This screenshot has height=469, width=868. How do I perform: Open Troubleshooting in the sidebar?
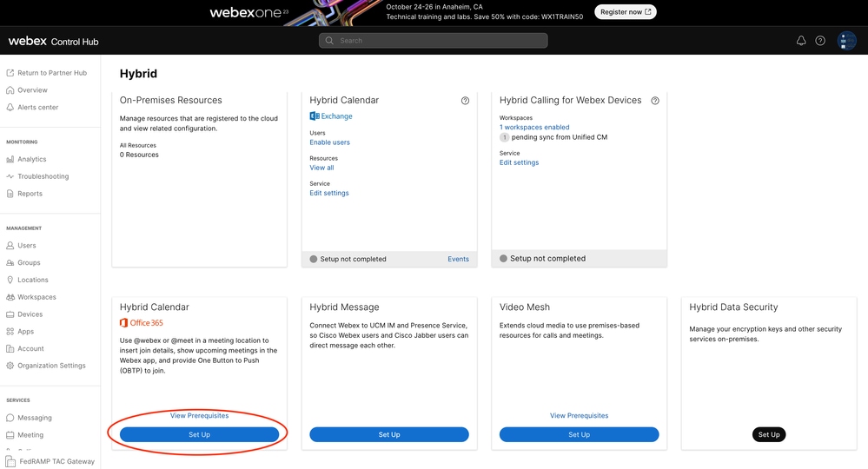tap(43, 175)
